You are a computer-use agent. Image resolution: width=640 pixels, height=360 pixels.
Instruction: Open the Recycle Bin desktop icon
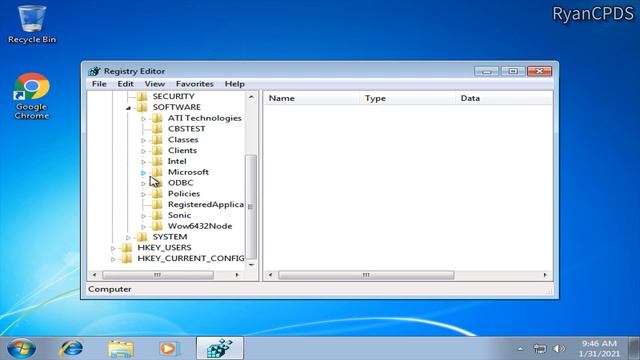pyautogui.click(x=31, y=24)
